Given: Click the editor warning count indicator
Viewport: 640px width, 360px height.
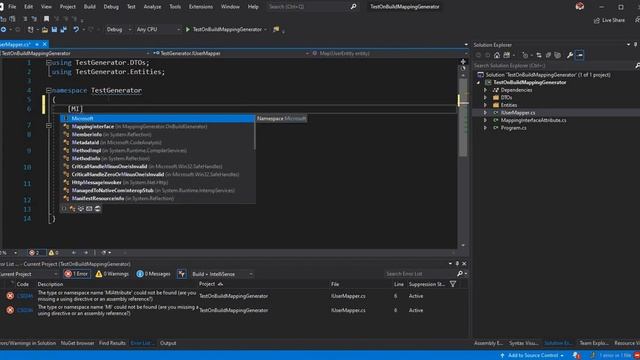Looking at the screenshot, I should (53, 253).
